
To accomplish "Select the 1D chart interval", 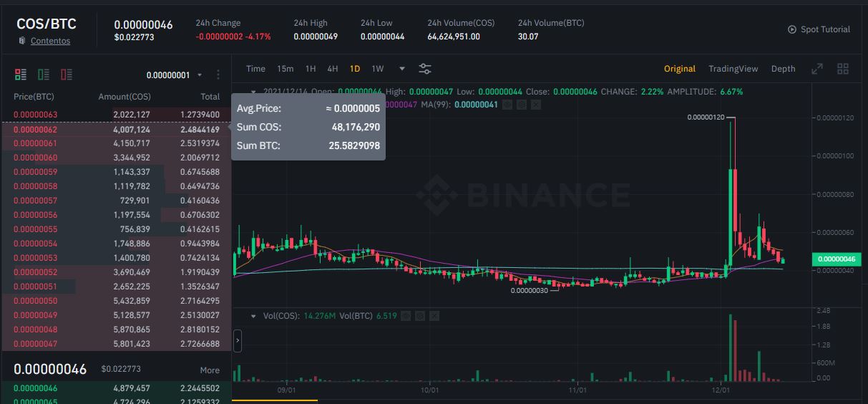I will (355, 69).
